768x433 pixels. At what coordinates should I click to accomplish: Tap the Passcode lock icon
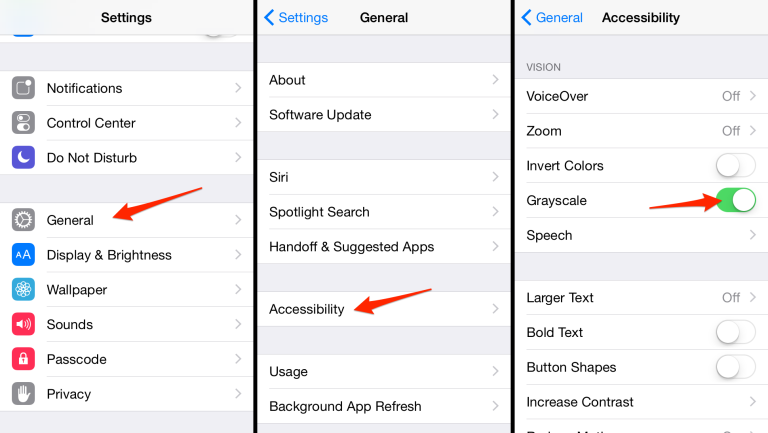pyautogui.click(x=23, y=359)
